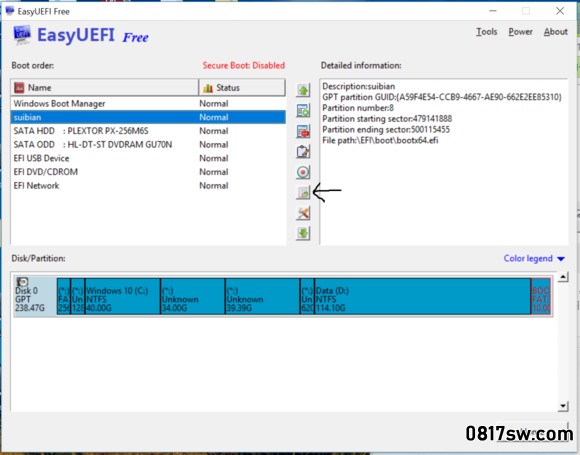580x455 pixels.
Task: Click the Partition starting sector line
Action: pos(387,119)
